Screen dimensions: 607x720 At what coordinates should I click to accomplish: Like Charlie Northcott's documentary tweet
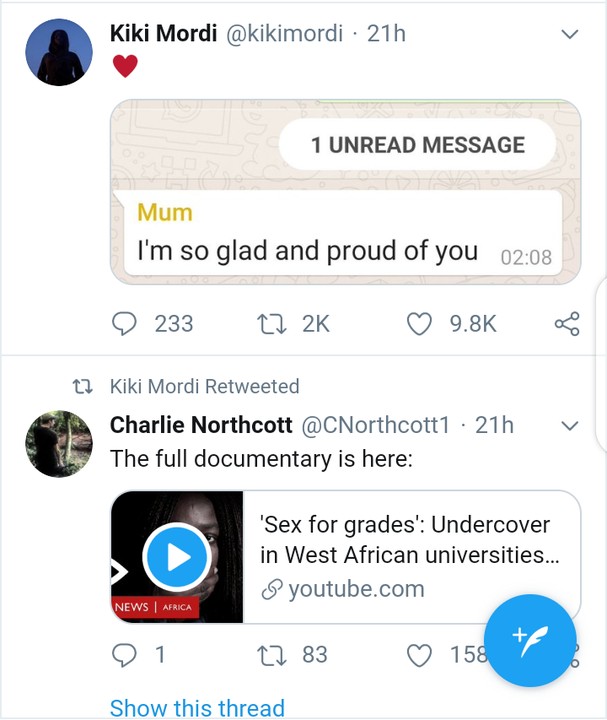(x=420, y=655)
